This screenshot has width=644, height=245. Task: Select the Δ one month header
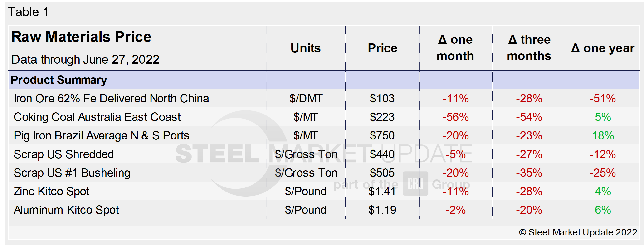coord(455,48)
